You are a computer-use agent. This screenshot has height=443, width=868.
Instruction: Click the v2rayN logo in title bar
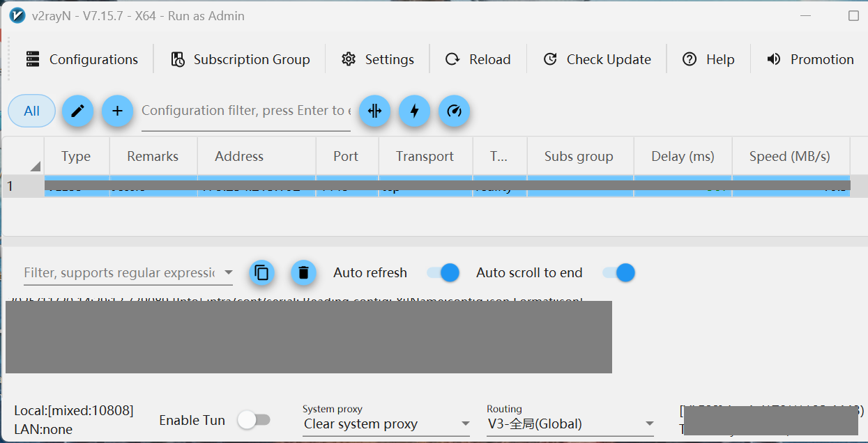(17, 15)
